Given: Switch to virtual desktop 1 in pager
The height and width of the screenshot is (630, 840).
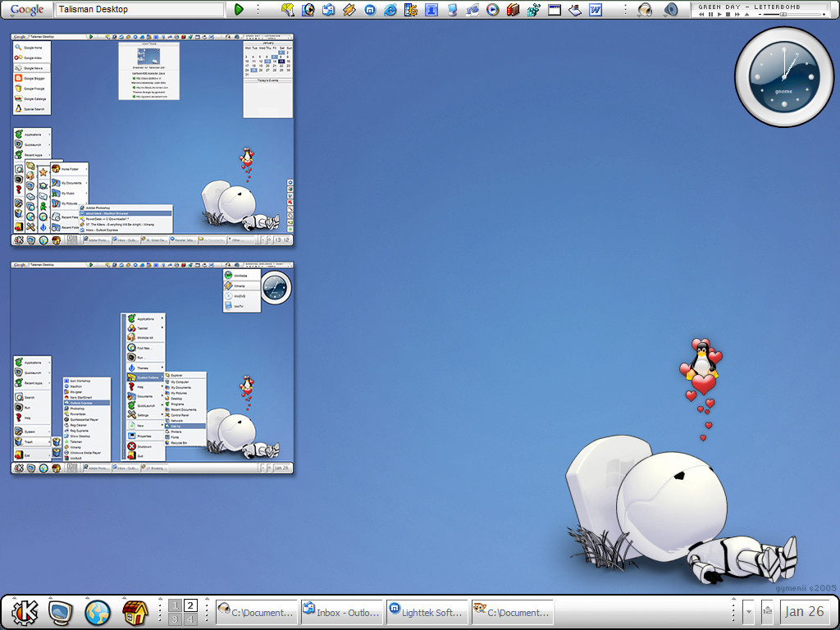Looking at the screenshot, I should (x=175, y=606).
